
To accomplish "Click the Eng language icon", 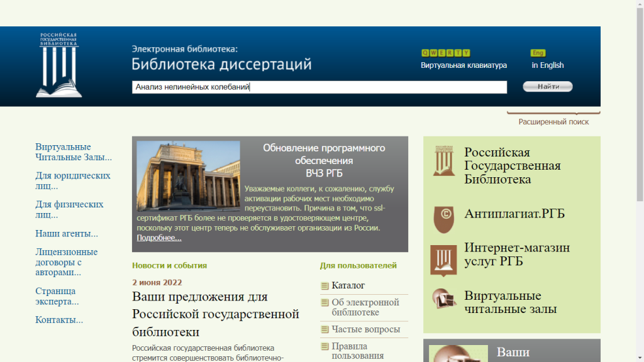I will [538, 53].
